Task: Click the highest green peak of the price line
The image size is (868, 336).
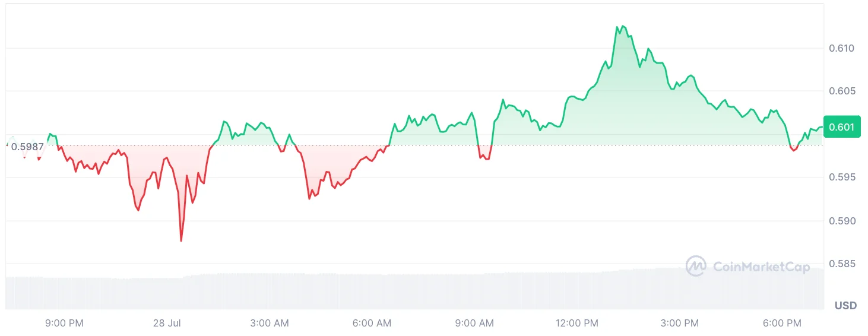Action: click(x=622, y=26)
